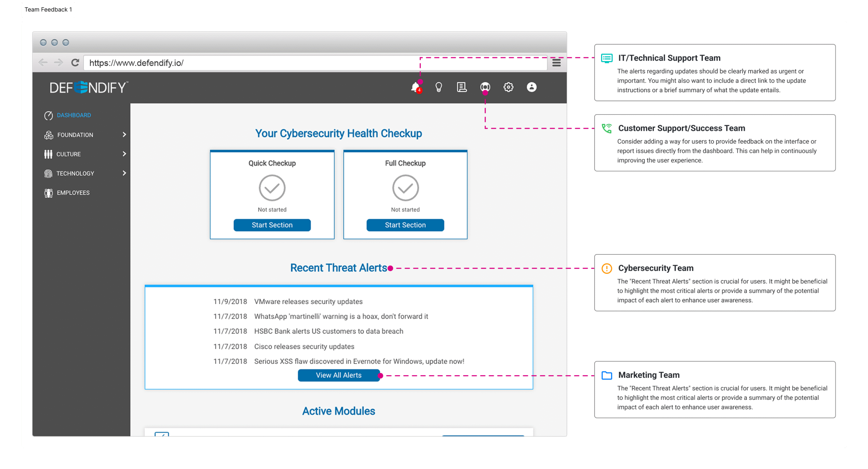868x469 pixels.
Task: Click the Full Checkup checkmark circle
Action: [405, 188]
